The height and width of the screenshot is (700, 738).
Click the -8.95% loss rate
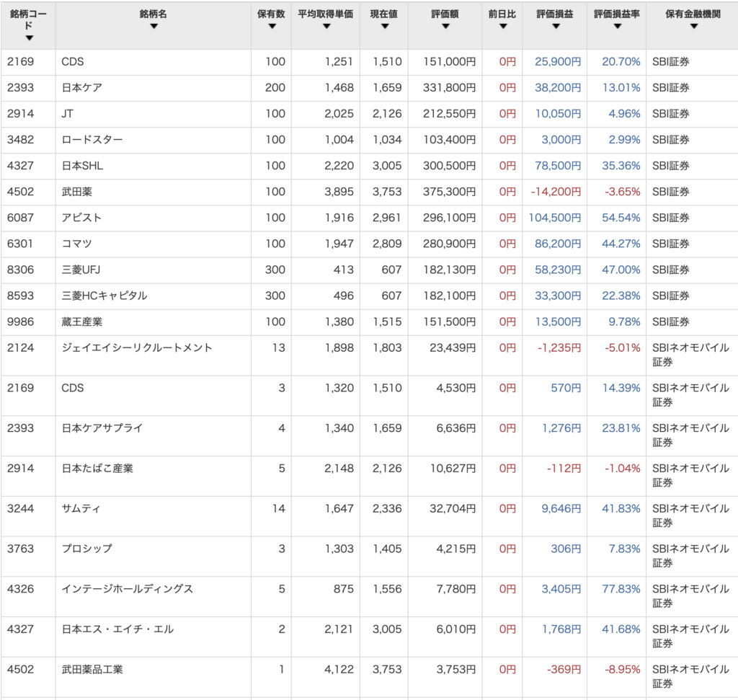point(622,670)
